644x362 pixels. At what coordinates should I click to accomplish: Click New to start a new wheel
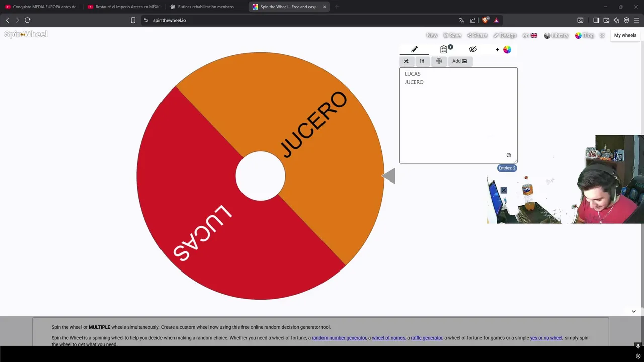coord(432,35)
